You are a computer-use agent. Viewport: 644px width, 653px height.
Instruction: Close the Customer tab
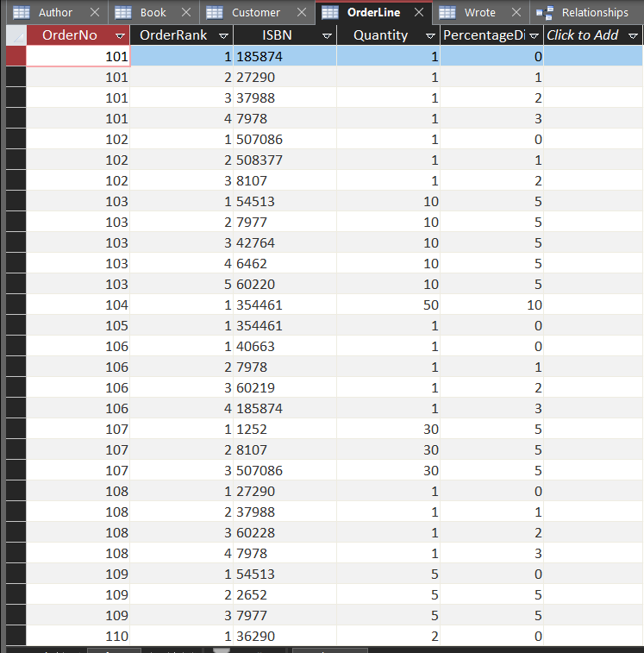[x=302, y=12]
